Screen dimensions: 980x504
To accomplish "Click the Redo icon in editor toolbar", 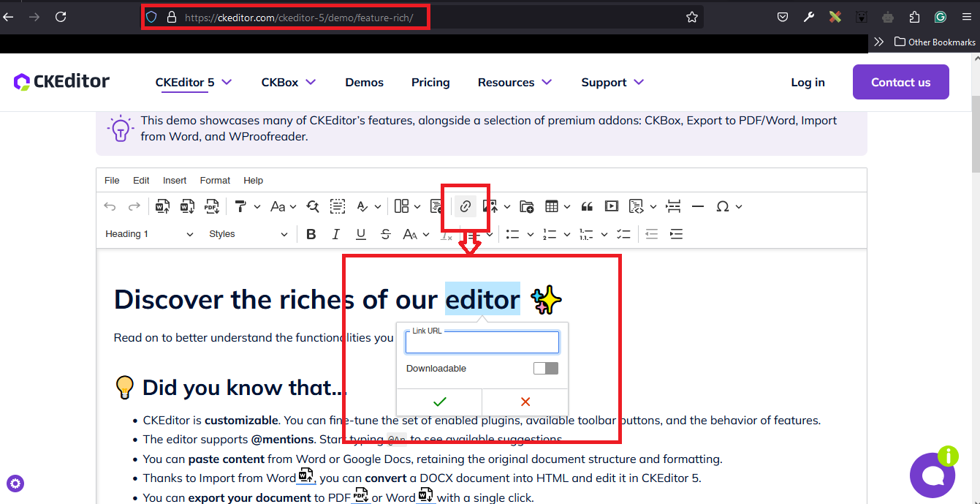I will click(x=134, y=207).
